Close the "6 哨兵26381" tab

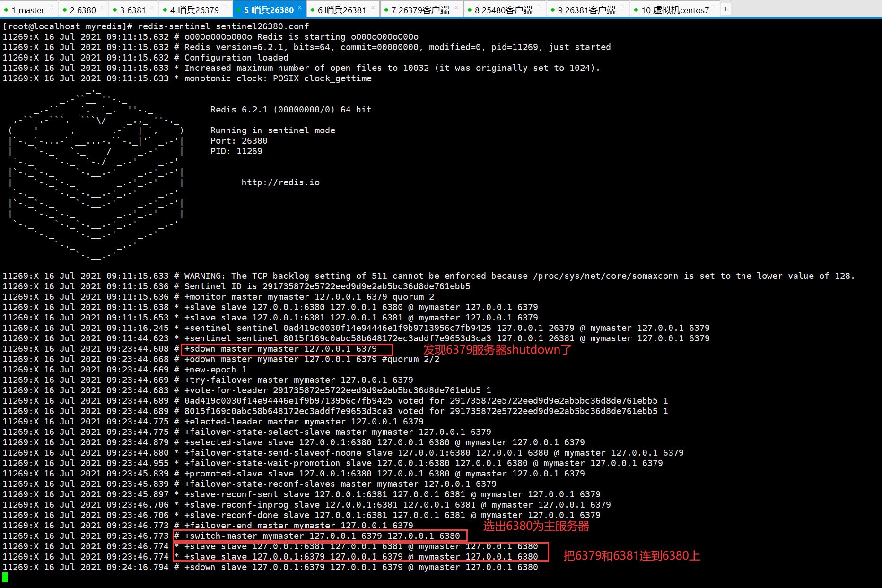click(374, 8)
